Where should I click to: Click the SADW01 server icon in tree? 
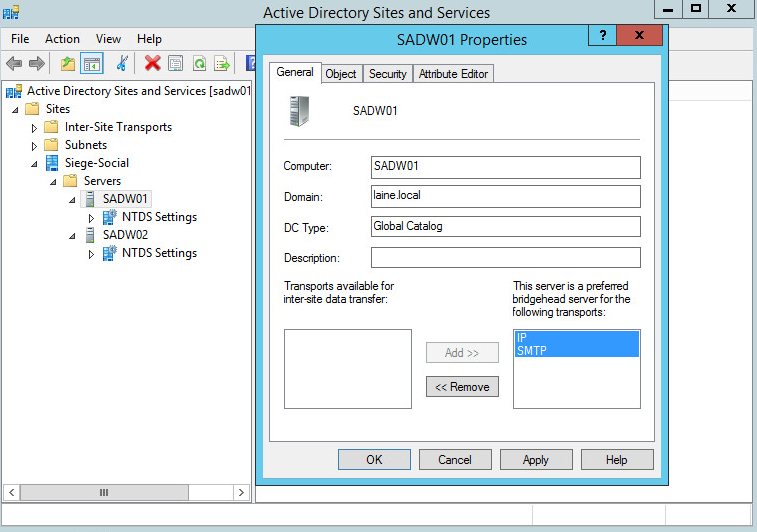pyautogui.click(x=90, y=199)
